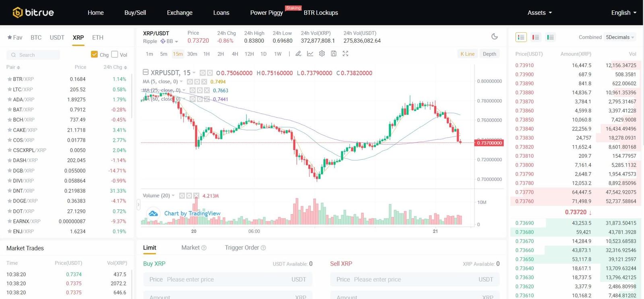
Task: Expand MA (5, close, 0) dropdown arrow
Action: (x=181, y=82)
